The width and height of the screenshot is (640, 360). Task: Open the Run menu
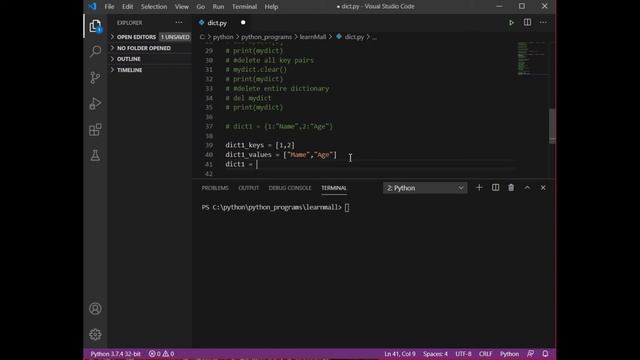point(218,7)
